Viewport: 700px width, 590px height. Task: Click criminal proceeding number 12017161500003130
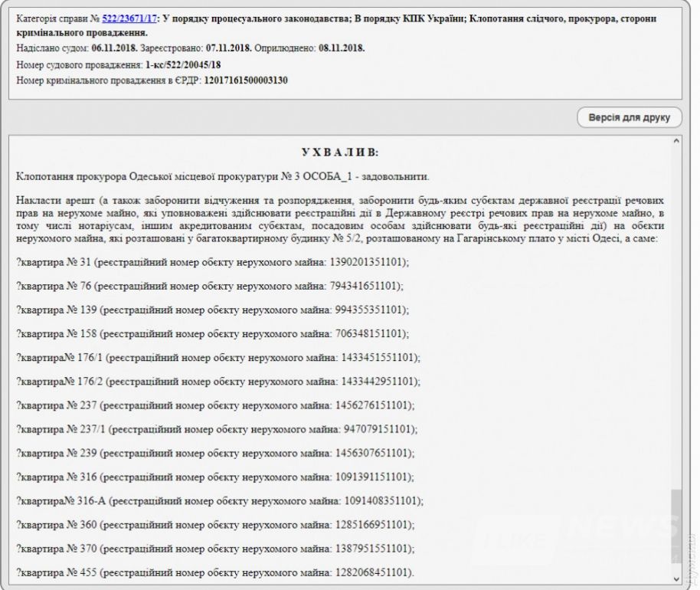pyautogui.click(x=246, y=80)
